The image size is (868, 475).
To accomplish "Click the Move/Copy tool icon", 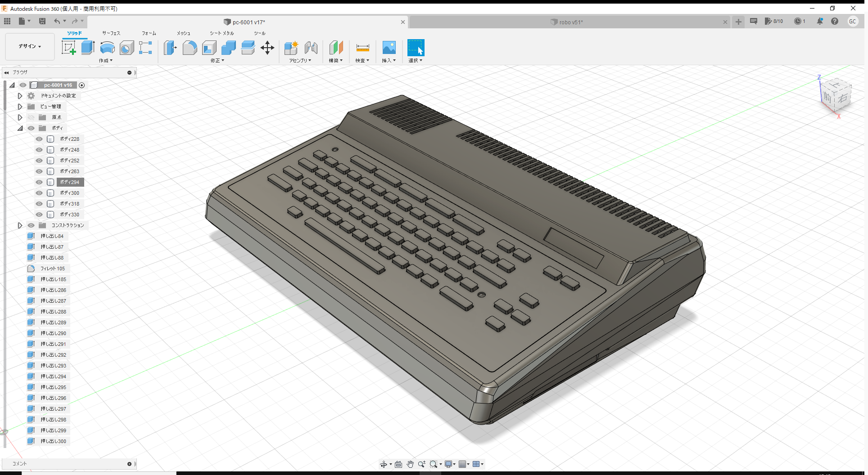I will [x=267, y=47].
